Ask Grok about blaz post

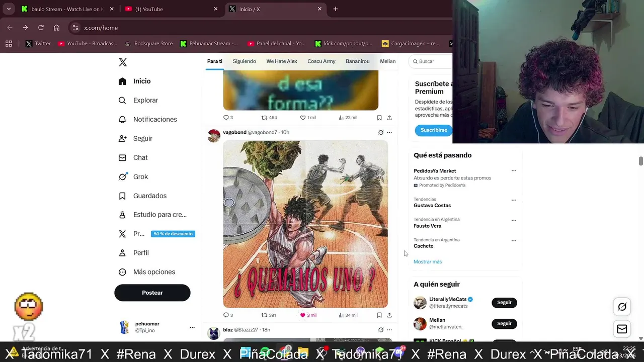tap(381, 330)
